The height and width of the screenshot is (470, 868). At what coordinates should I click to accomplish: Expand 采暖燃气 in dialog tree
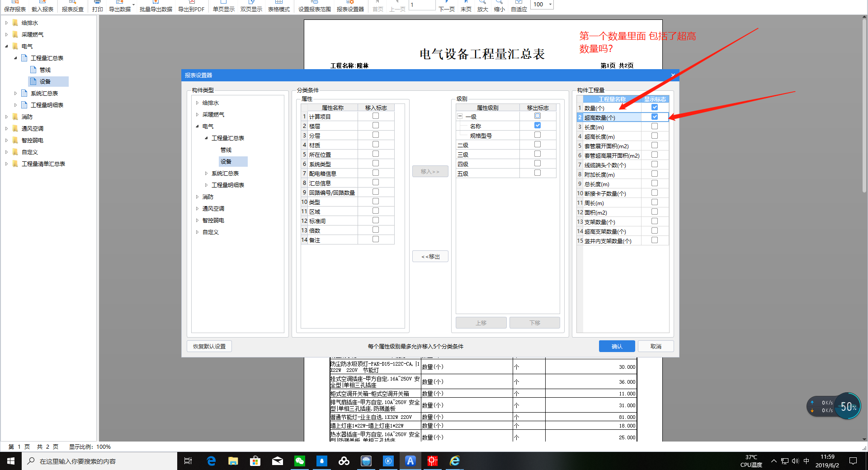click(x=197, y=115)
